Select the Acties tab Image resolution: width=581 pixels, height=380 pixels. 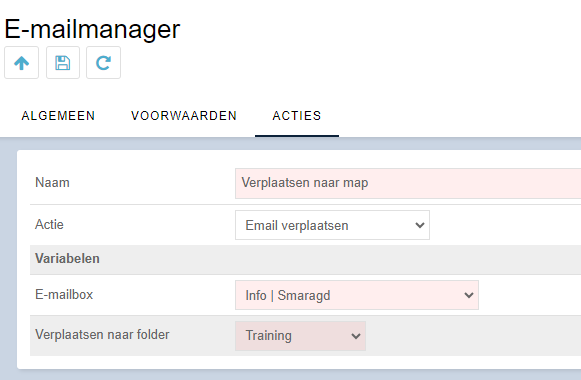pos(297,116)
